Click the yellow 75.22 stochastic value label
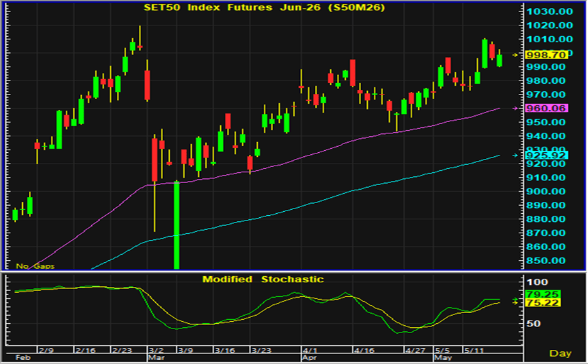This screenshot has height=364, width=588. (x=542, y=302)
